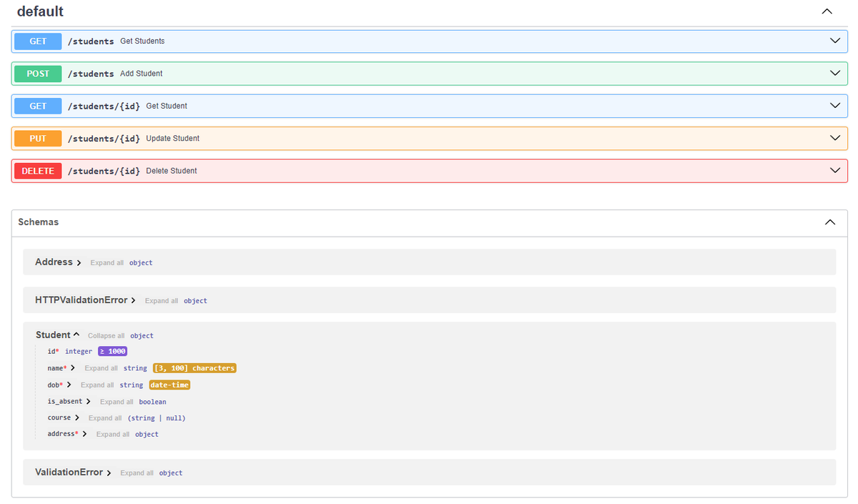Click the 'Delete Student' summary text
The width and height of the screenshot is (858, 504).
tap(172, 171)
